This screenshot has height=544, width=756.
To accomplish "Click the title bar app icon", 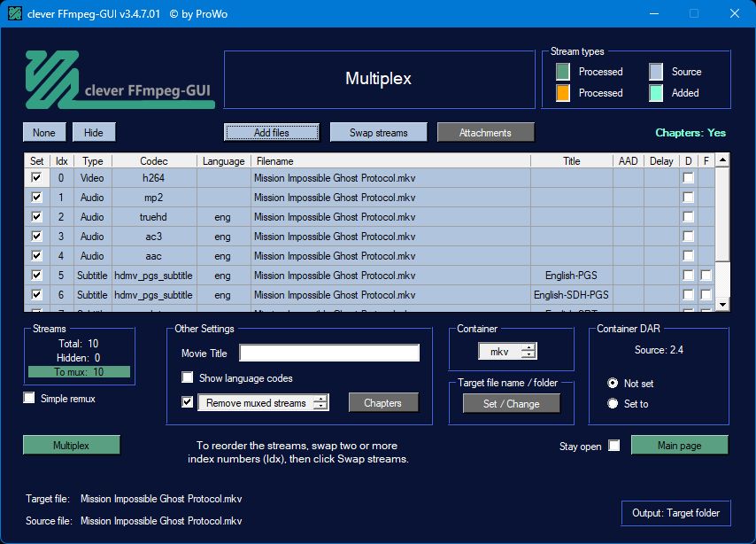I will click(14, 13).
